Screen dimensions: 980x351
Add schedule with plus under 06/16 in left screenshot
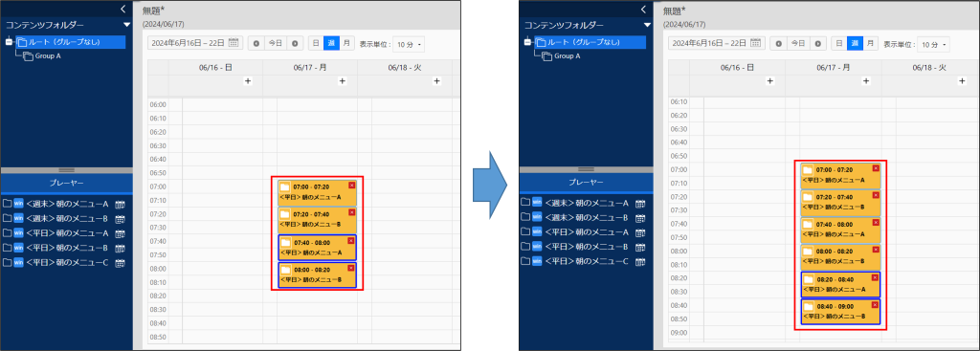(x=248, y=81)
